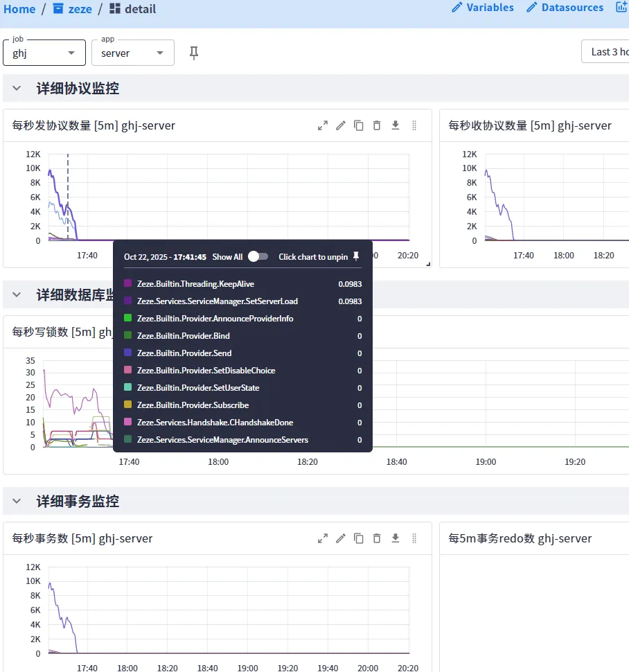Screen dimensions: 629x672
Task: Click the KeepAlive series color swatch
Action: click(x=127, y=284)
